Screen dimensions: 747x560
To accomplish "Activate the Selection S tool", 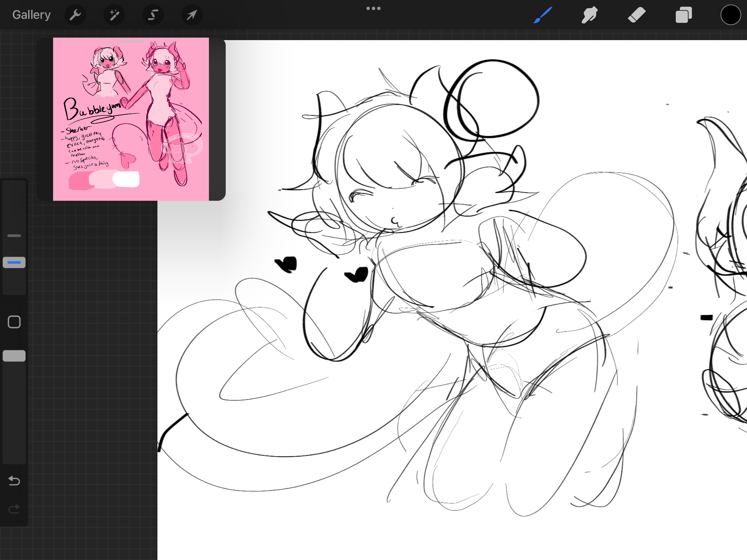I will click(x=153, y=15).
